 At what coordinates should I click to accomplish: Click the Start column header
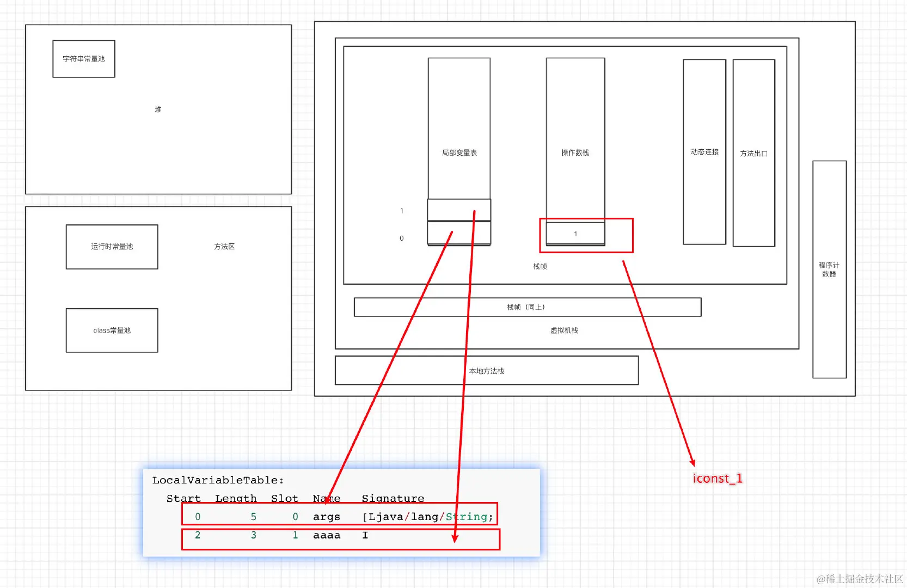tap(183, 499)
